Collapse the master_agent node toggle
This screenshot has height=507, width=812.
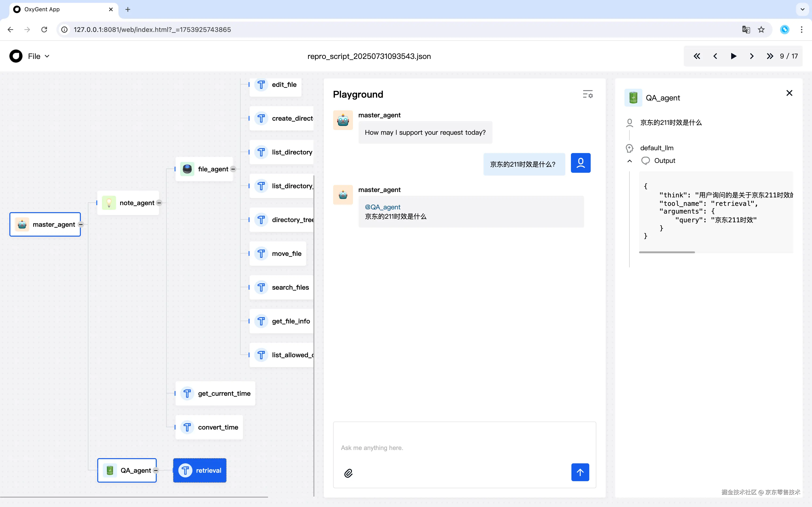point(81,224)
